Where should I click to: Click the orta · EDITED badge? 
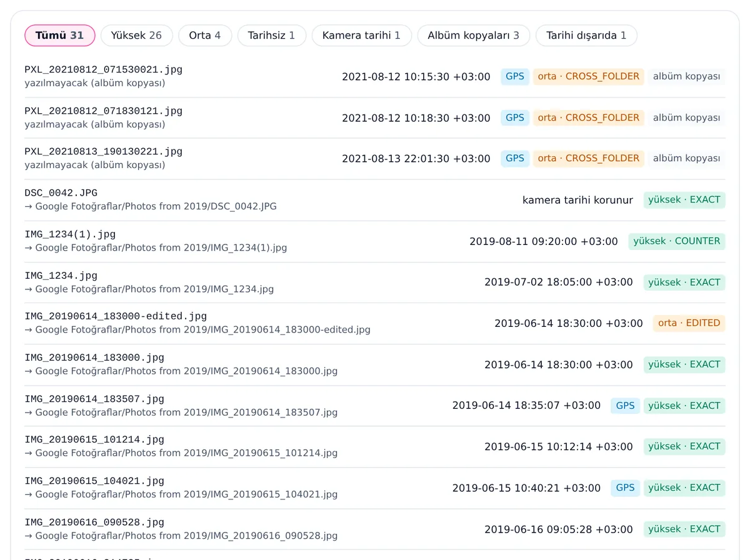coord(689,323)
